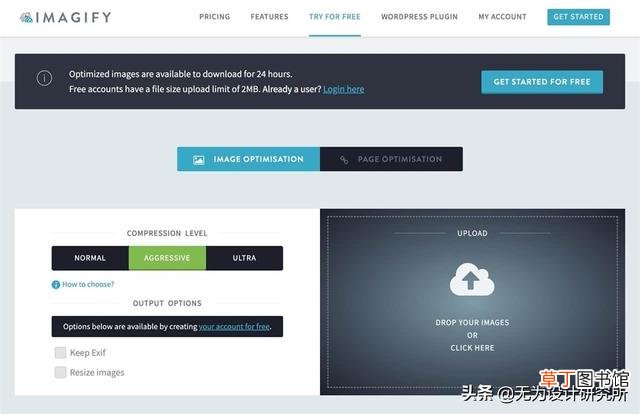Go to WordPress Plugin page

tap(419, 17)
